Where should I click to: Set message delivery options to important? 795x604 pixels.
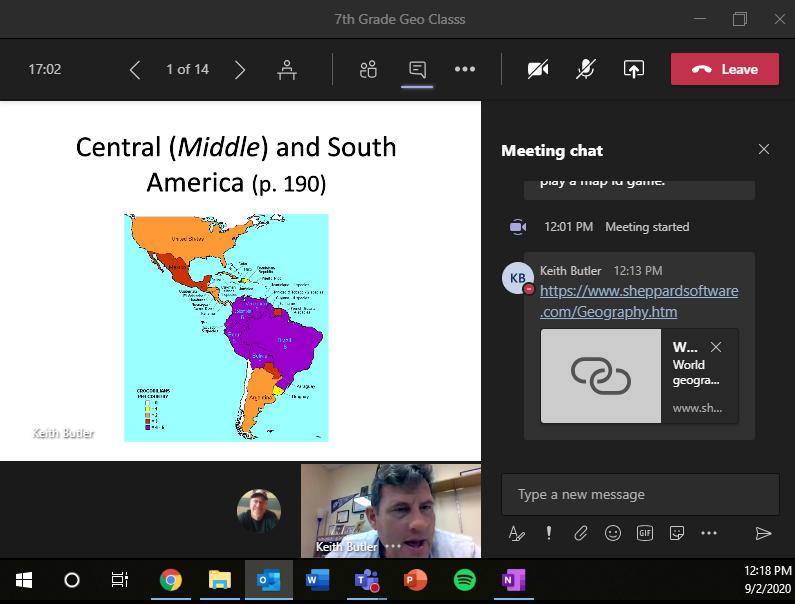click(x=549, y=533)
